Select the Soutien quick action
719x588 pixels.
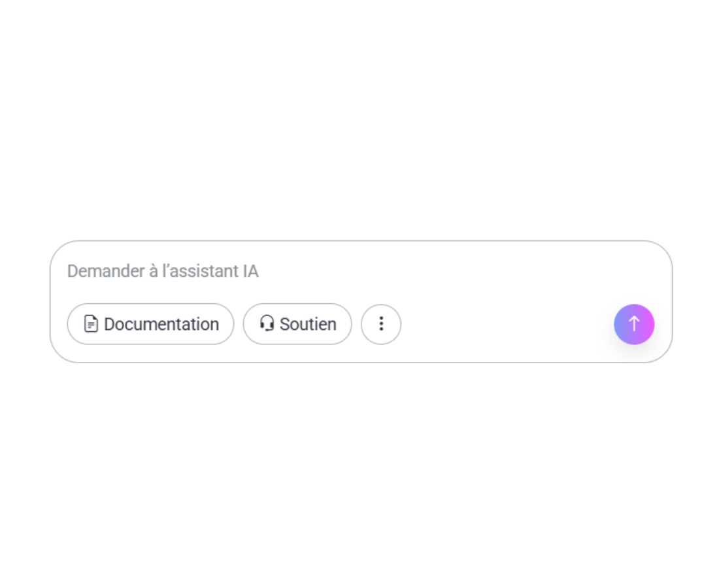(x=297, y=323)
